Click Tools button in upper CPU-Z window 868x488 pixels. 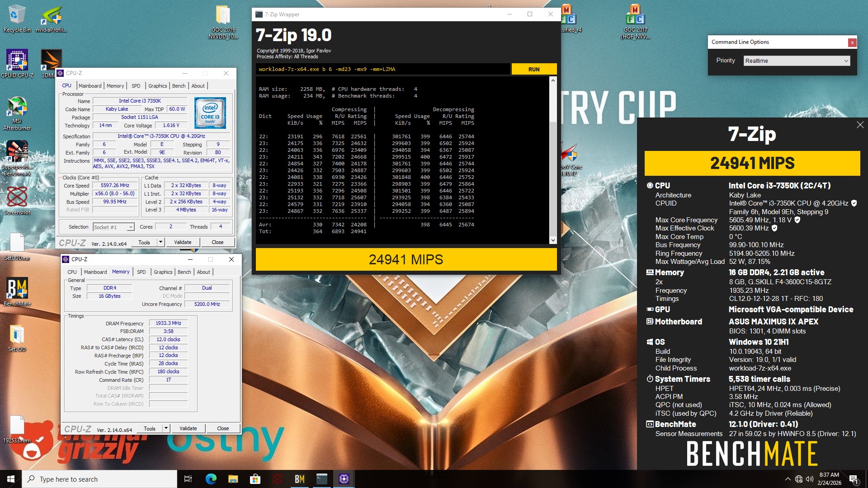coord(144,242)
